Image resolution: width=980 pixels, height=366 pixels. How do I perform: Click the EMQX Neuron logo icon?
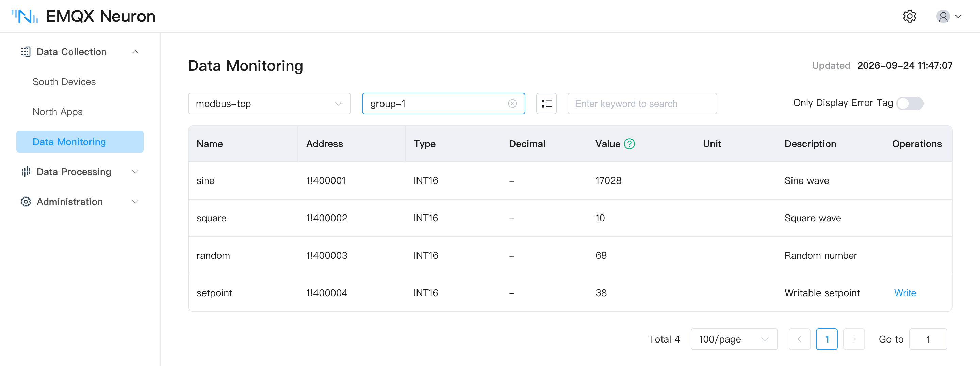25,16
